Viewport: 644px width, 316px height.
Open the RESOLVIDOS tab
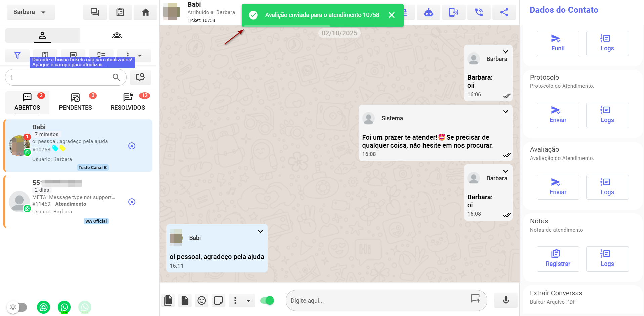[x=128, y=103]
